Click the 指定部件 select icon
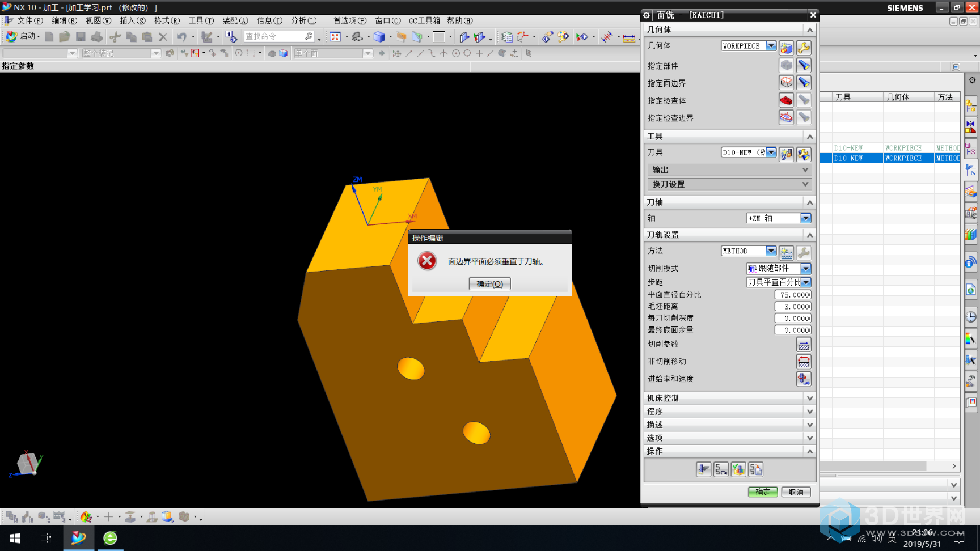 786,65
